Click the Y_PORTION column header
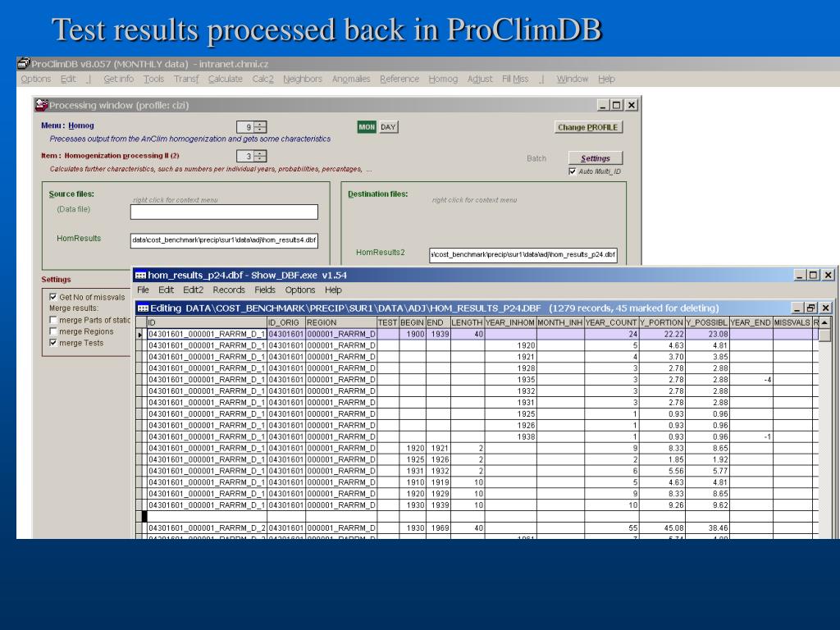The image size is (840, 630). [662, 322]
